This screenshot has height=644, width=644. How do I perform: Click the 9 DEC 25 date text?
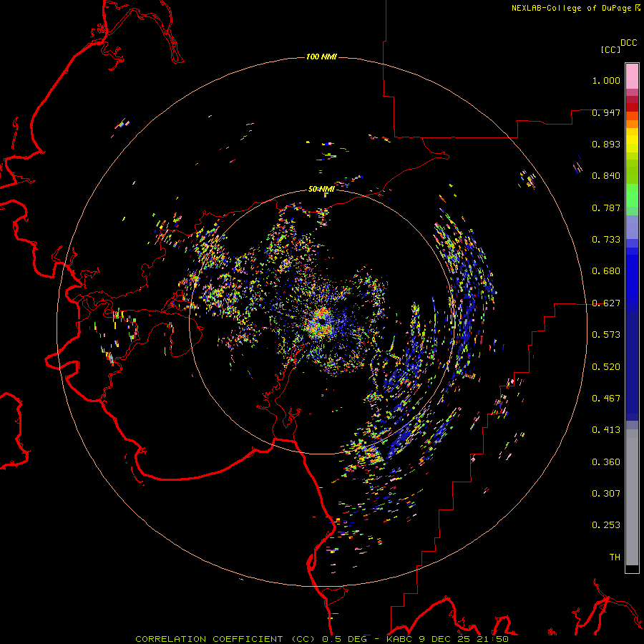tap(445, 639)
